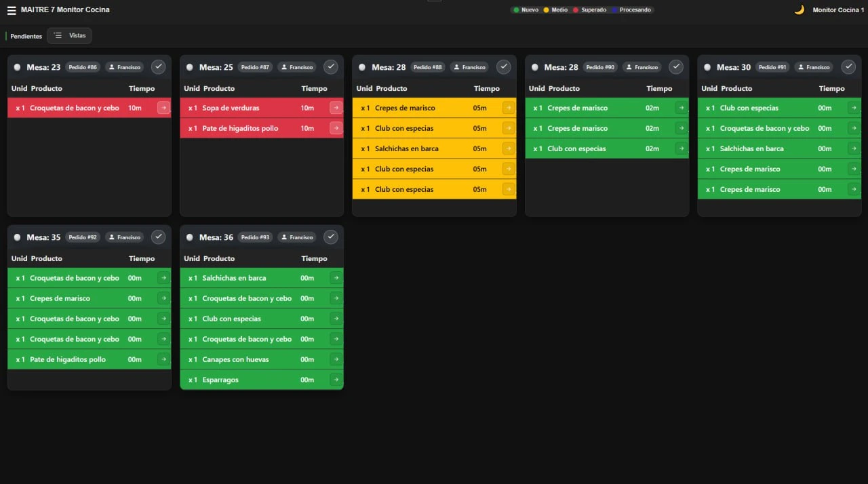Check off Pedido #88 order card
The height and width of the screenshot is (484, 868).
click(503, 66)
